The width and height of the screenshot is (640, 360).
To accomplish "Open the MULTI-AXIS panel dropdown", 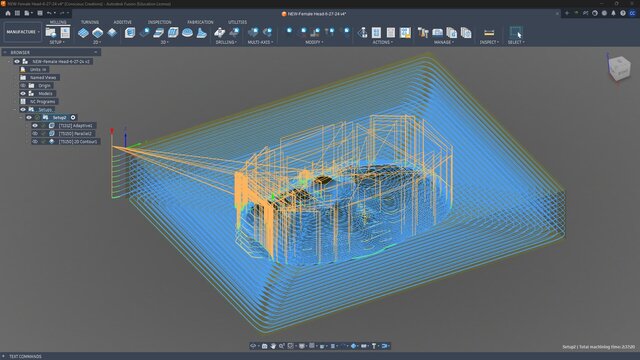I will pos(260,42).
